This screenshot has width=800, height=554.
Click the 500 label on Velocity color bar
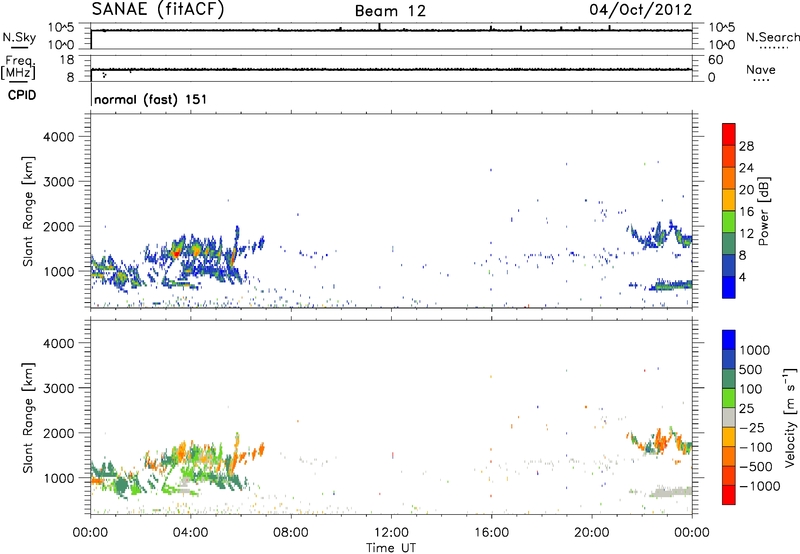pos(751,369)
